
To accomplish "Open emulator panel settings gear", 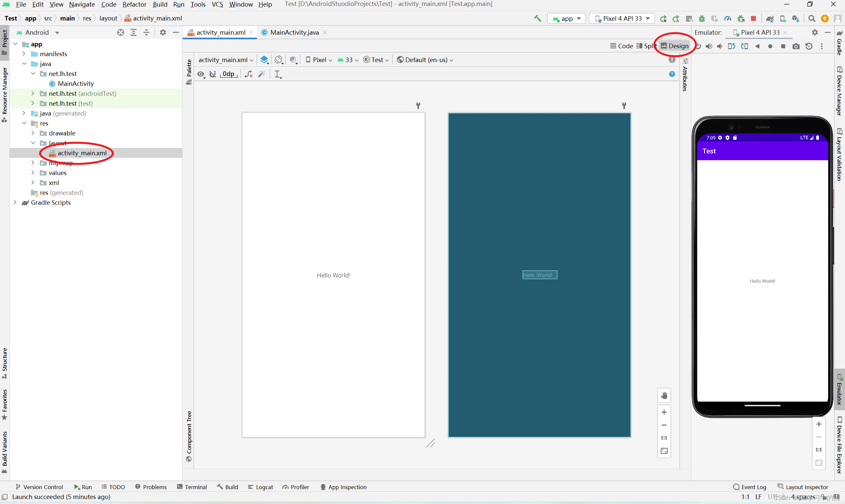I will pyautogui.click(x=815, y=32).
